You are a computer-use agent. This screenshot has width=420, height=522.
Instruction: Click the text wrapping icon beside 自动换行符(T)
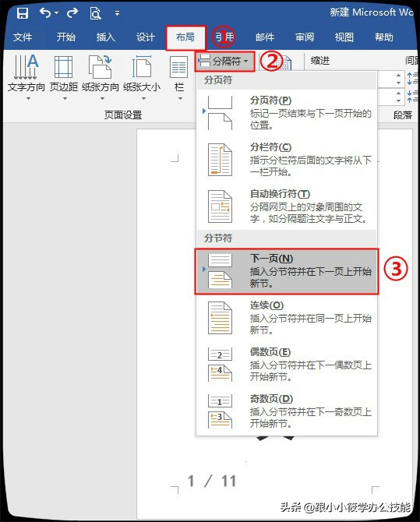pos(220,206)
